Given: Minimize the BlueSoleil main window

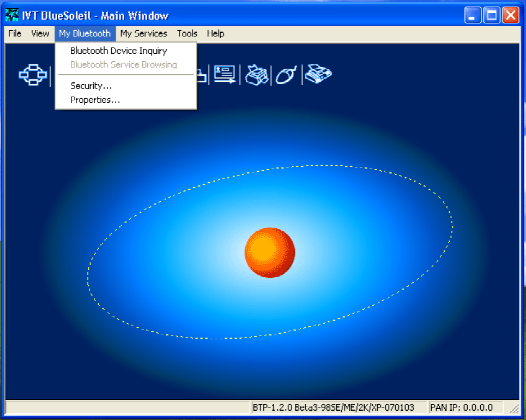Looking at the screenshot, I should coord(473,15).
